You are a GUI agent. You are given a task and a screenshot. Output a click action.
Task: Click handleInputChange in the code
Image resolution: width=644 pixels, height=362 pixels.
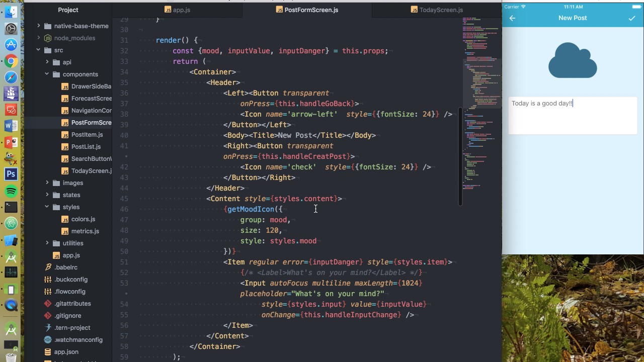(x=361, y=315)
